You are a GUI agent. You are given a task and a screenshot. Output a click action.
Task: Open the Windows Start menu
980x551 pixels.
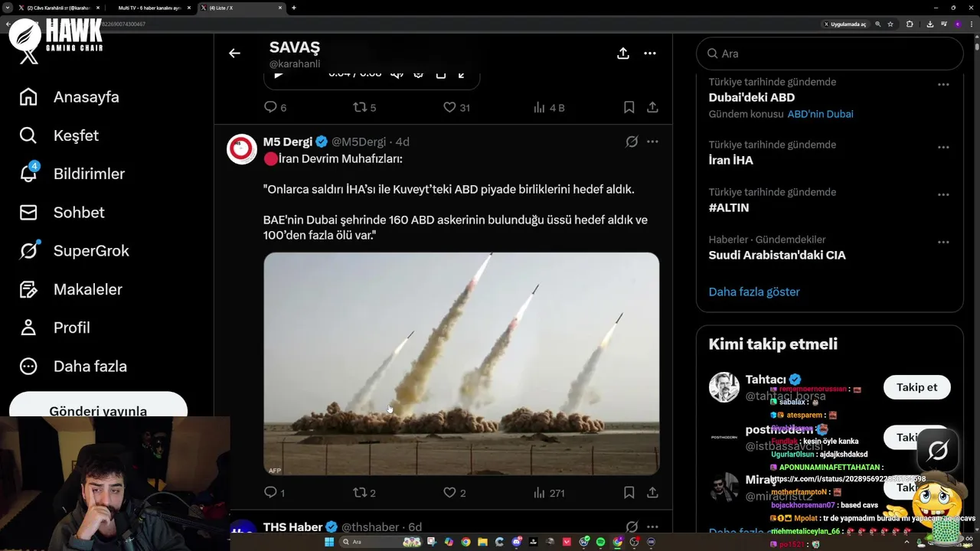[x=329, y=542]
